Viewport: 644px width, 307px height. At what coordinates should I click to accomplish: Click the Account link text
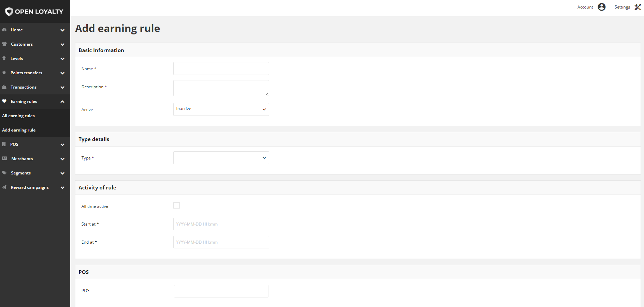tap(585, 7)
